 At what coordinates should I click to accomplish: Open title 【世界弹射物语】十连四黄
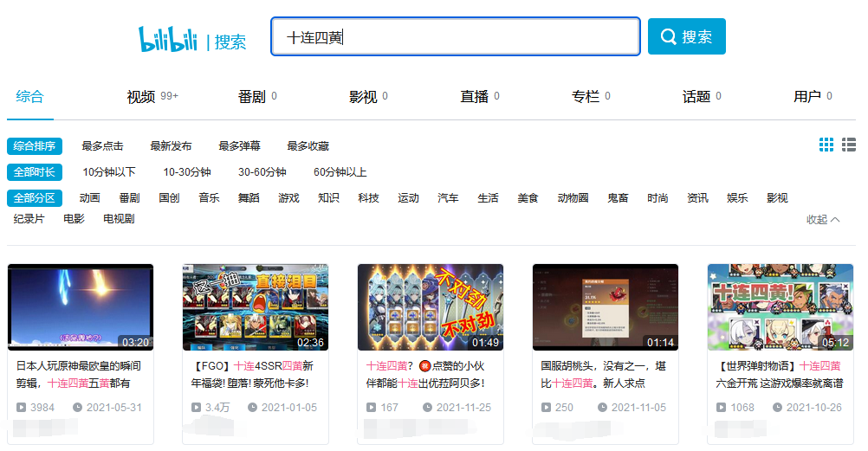coord(780,375)
